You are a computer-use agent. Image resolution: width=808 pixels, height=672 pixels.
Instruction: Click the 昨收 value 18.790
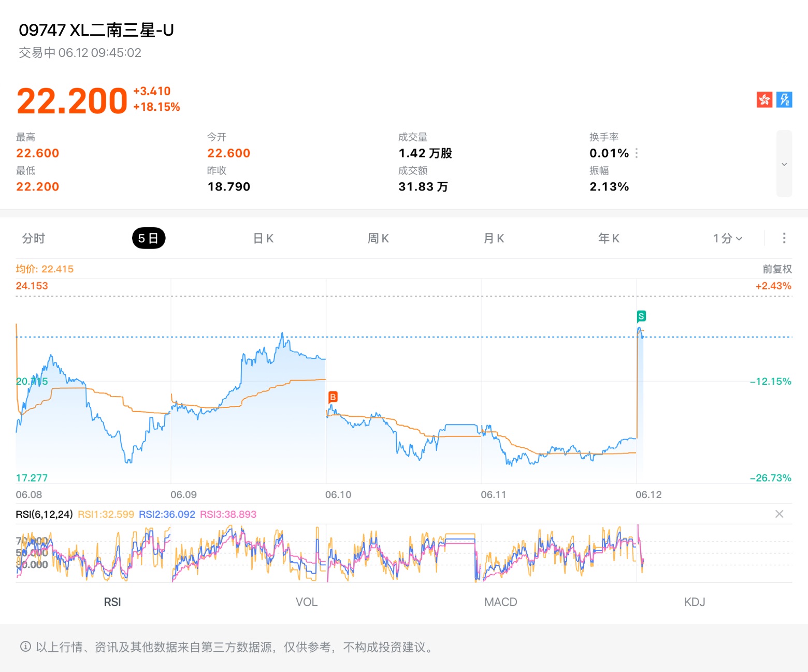coord(229,186)
